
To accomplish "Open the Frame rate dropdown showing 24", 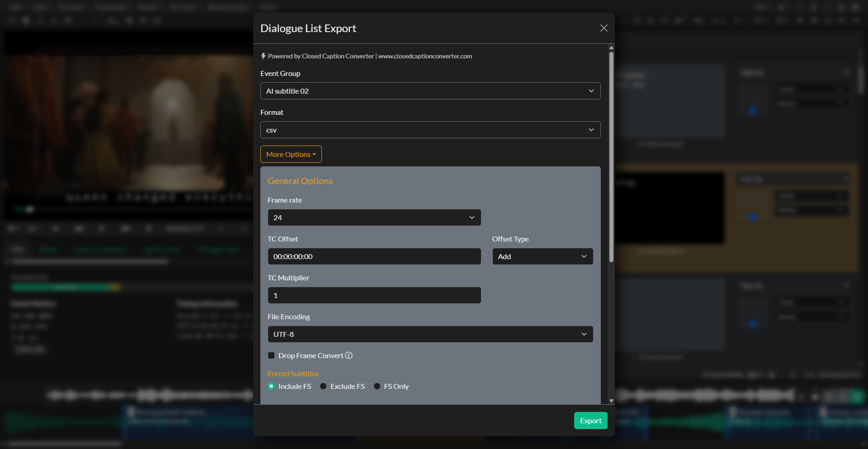I will (374, 217).
